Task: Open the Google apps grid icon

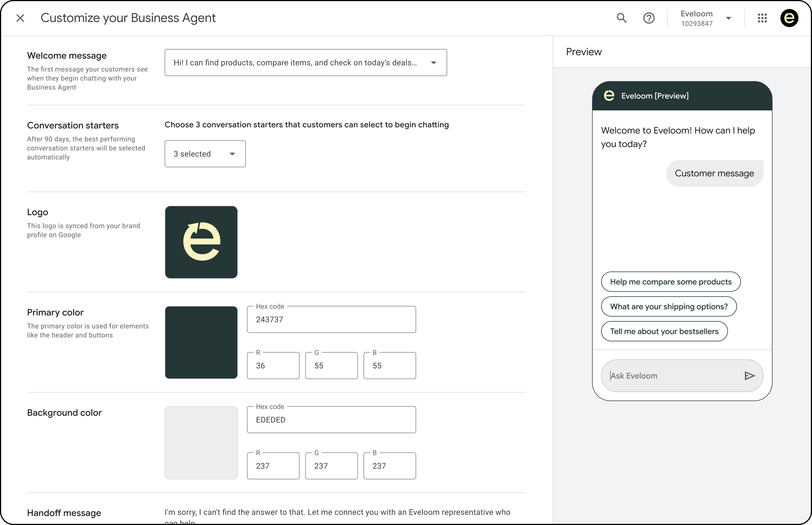Action: click(762, 18)
